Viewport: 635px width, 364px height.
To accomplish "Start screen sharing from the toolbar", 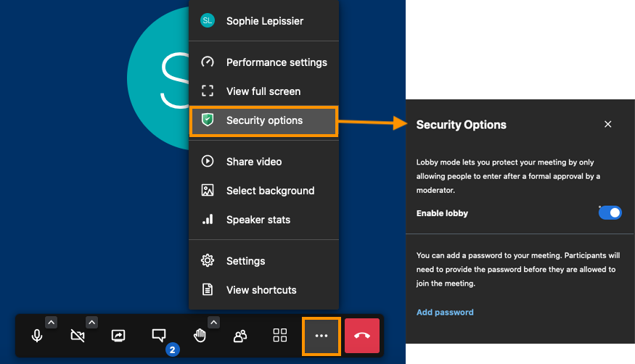I will tap(118, 336).
